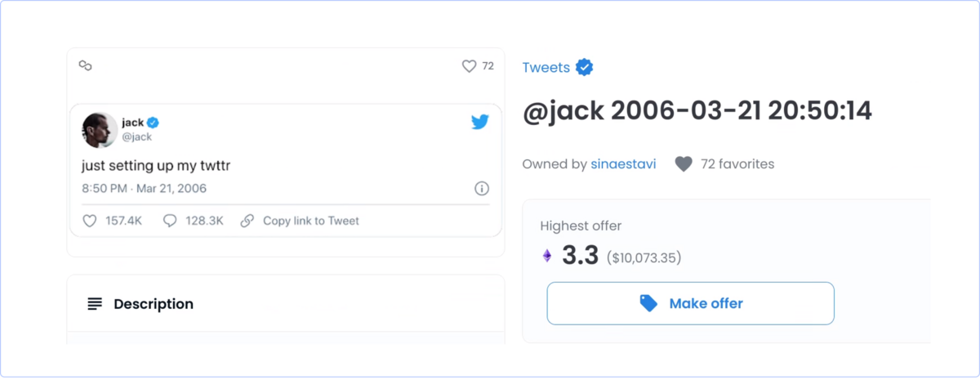Click the @jack handle under the name
Viewport: 980px width, 380px height.
click(x=137, y=137)
